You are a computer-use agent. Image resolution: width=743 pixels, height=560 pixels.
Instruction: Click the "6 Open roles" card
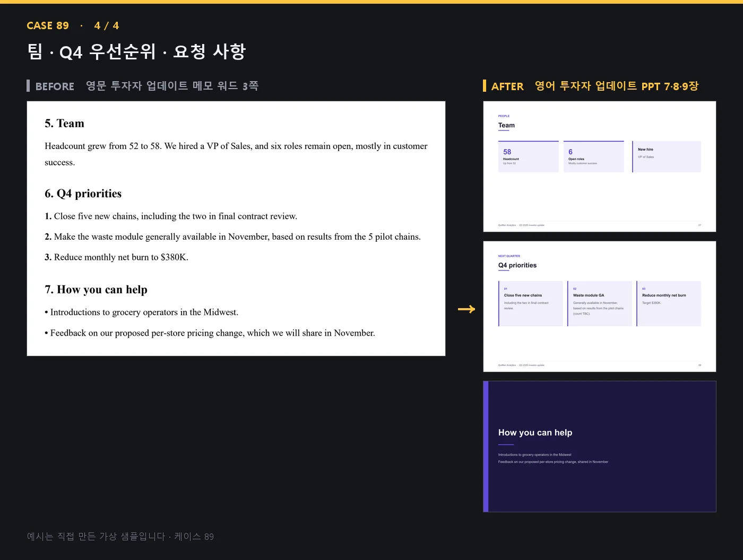(x=593, y=156)
